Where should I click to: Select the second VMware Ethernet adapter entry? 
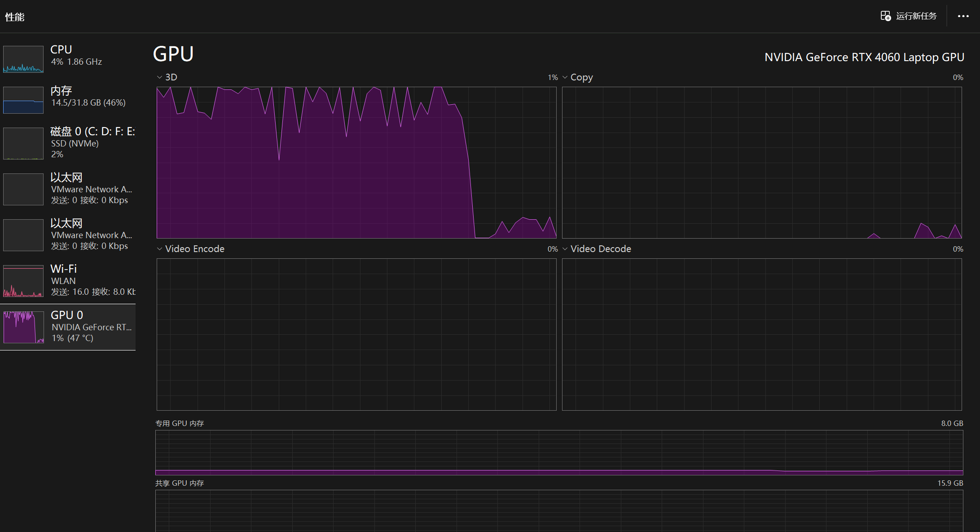(89, 234)
